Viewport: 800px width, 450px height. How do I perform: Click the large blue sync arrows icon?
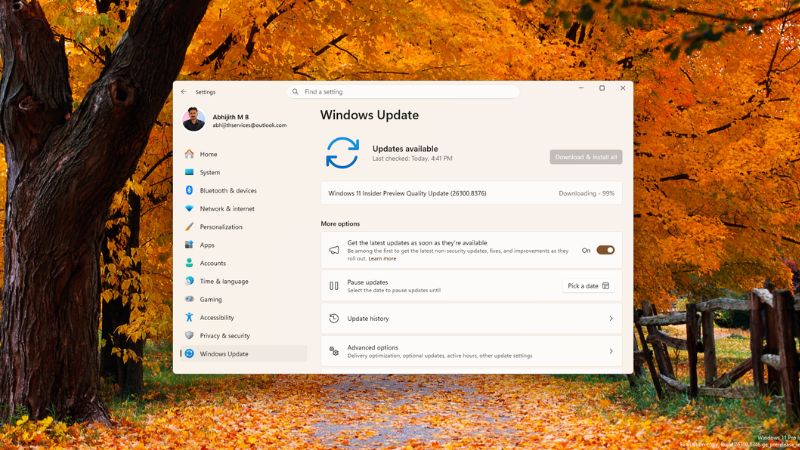pyautogui.click(x=342, y=153)
